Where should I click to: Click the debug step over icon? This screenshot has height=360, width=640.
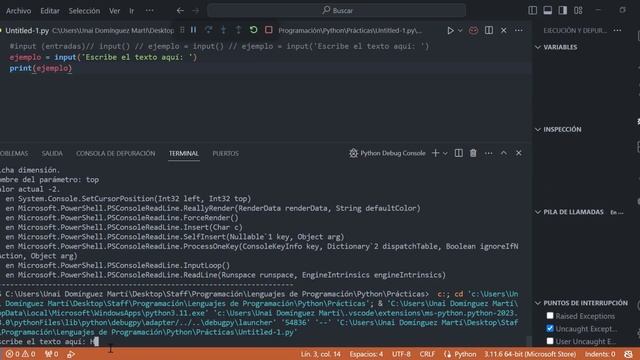coord(209,30)
